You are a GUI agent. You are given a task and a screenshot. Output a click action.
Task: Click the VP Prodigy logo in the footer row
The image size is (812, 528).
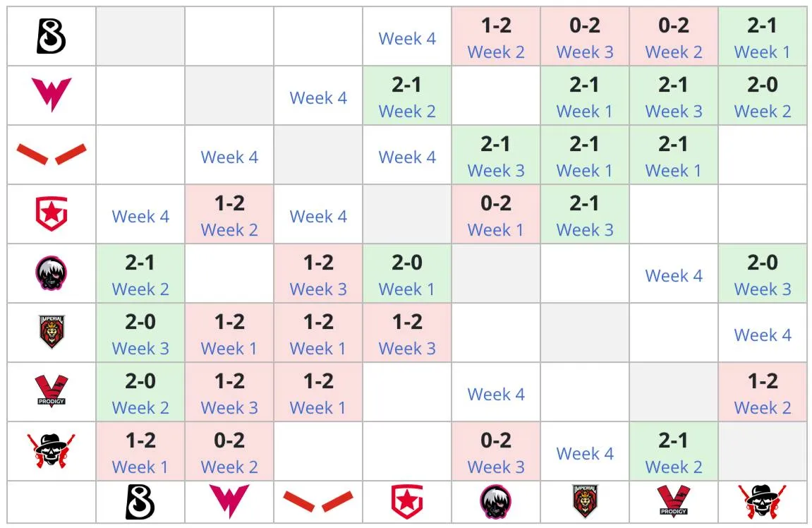click(673, 502)
